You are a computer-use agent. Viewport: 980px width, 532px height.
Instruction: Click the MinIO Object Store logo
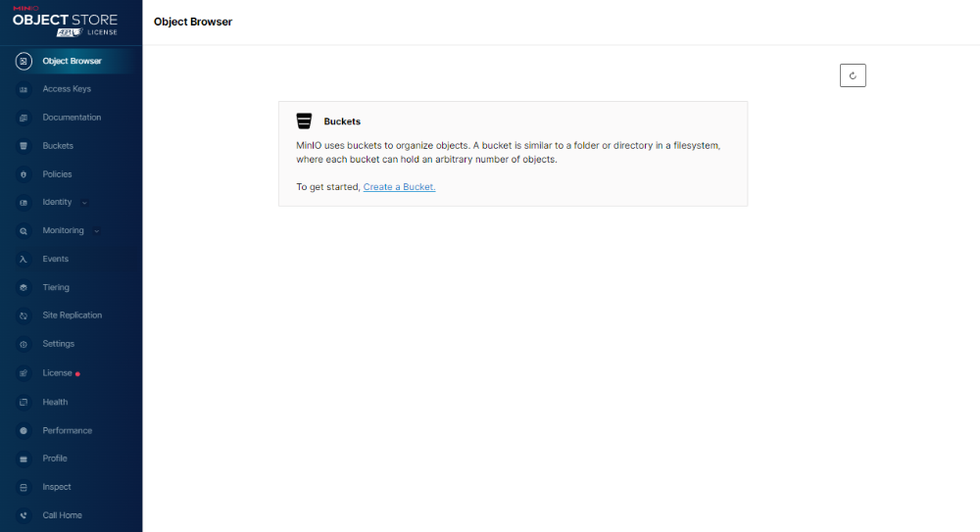point(65,20)
